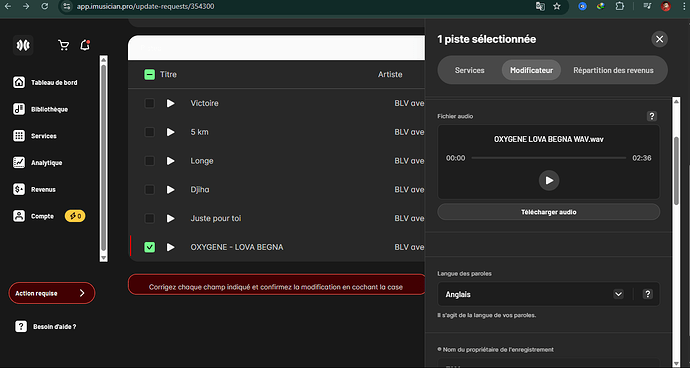Image resolution: width=690 pixels, height=368 pixels.
Task: Click help icon next to Fichier audio
Action: (x=652, y=116)
